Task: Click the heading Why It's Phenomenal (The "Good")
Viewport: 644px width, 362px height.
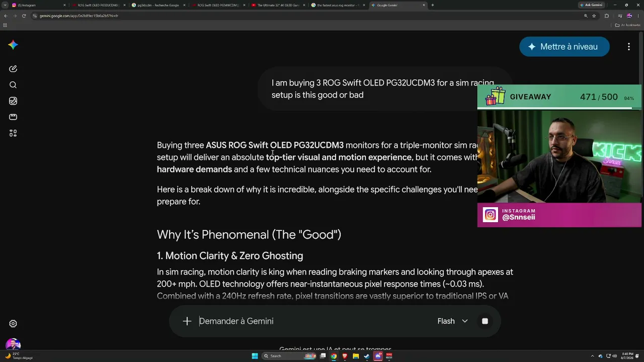Action: coord(249,235)
